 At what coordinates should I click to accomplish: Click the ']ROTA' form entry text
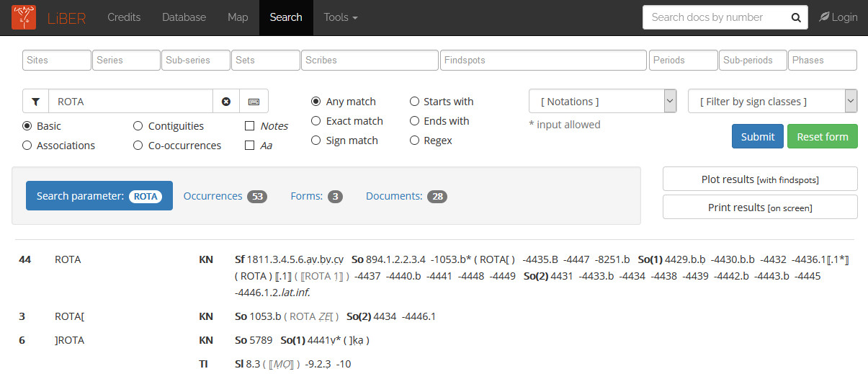[70, 340]
